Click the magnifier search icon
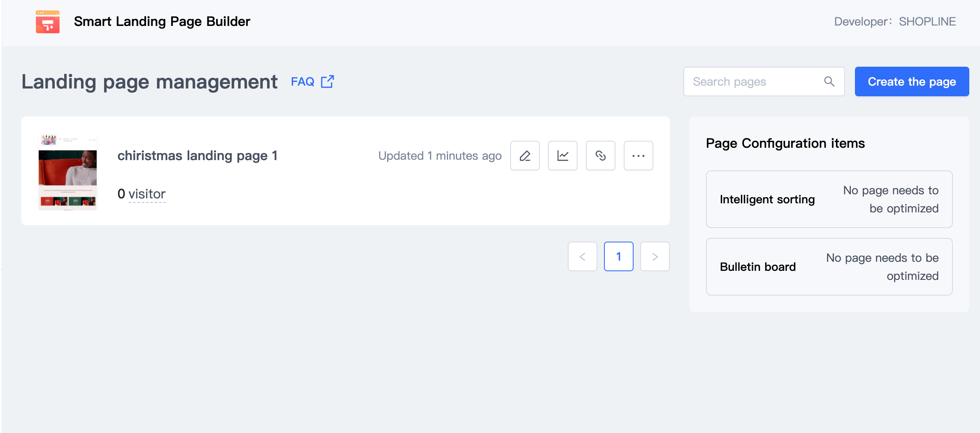 click(829, 81)
